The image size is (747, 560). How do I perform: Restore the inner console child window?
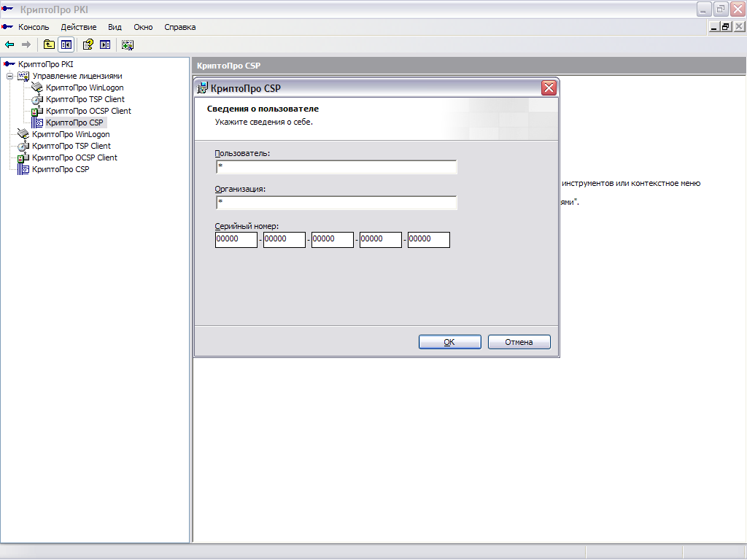(x=726, y=27)
